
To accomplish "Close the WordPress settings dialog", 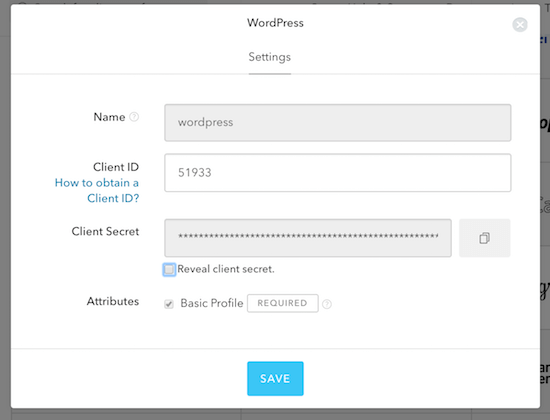I will tap(520, 25).
